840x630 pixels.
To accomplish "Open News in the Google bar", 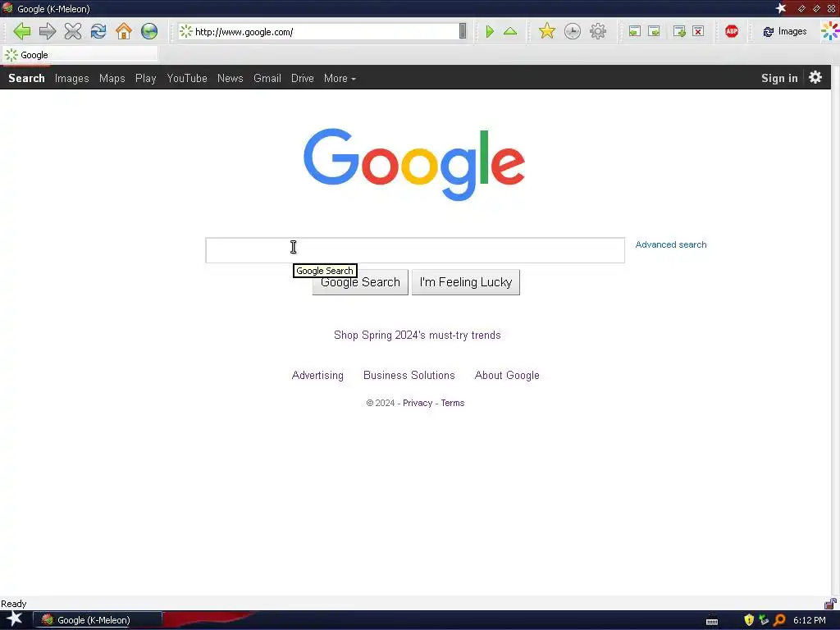I will [x=231, y=78].
